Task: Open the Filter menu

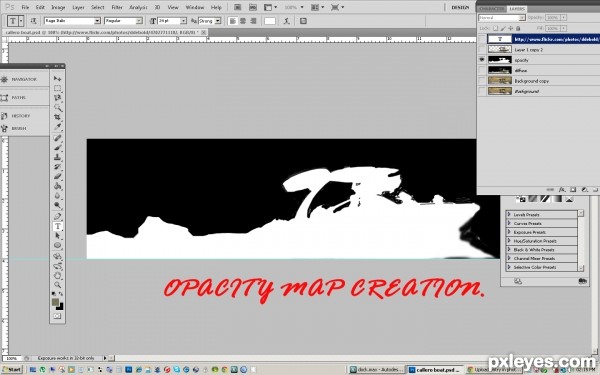Action: [117, 7]
